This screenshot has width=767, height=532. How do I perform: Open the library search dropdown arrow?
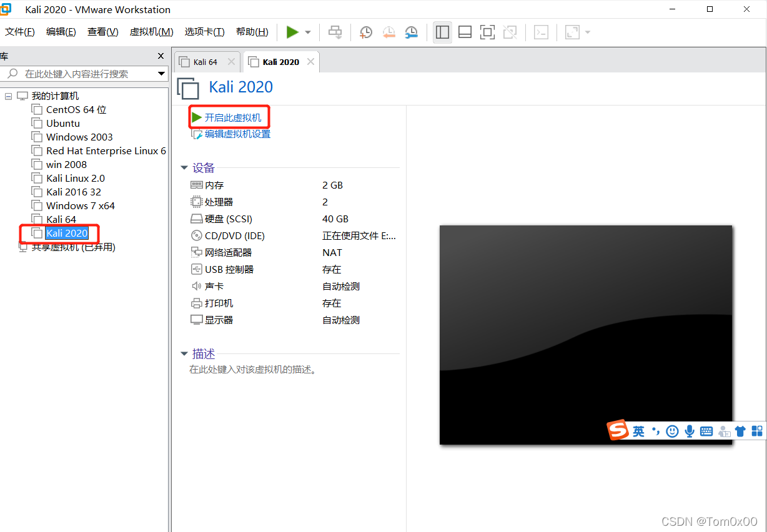point(162,74)
